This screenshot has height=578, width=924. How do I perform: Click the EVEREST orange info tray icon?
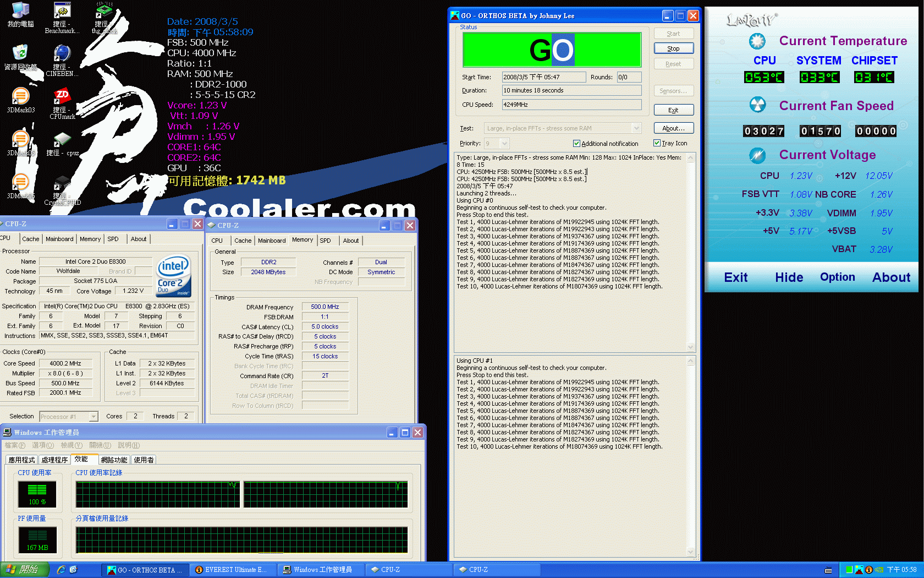pos(869,570)
